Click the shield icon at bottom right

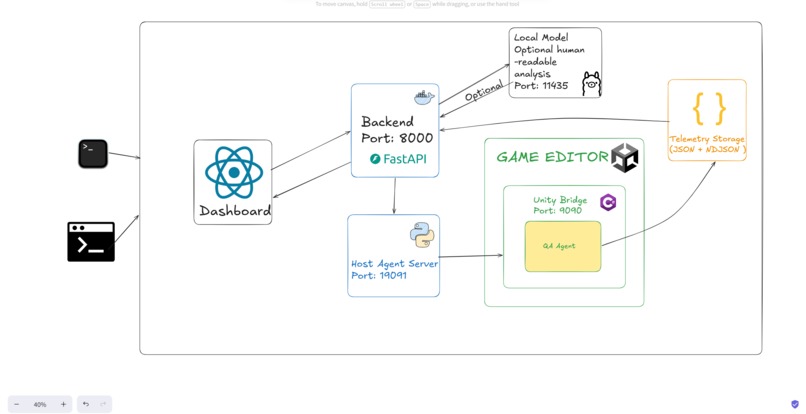click(795, 404)
